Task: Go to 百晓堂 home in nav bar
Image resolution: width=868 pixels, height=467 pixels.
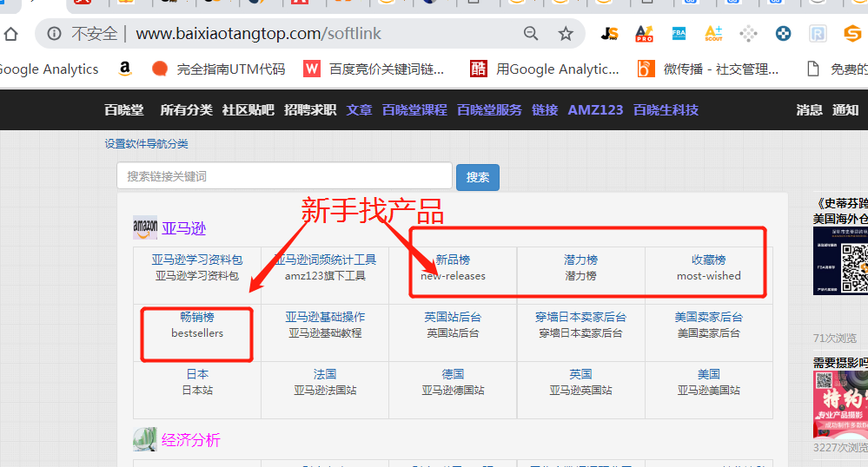Action: click(x=124, y=110)
